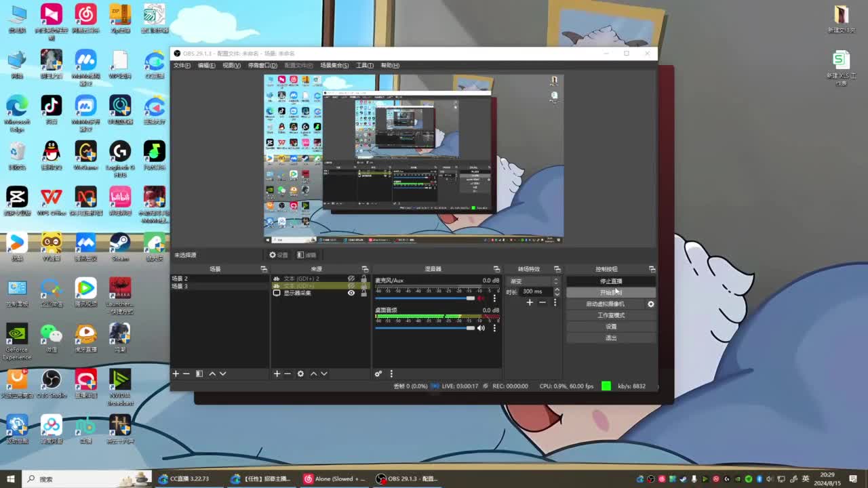This screenshot has width=868, height=488.
Task: Toggle visibility of the 文本 (GDI+) 2 source
Action: [x=351, y=279]
